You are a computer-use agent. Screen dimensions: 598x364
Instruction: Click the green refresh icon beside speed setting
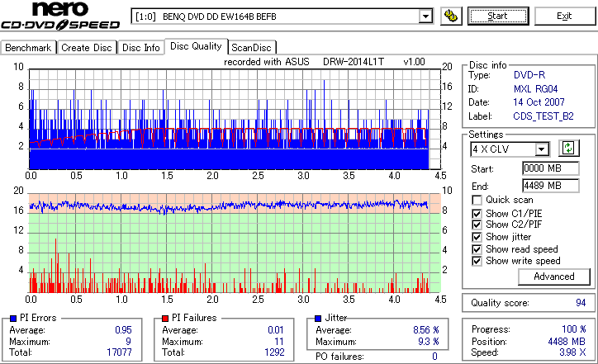point(568,148)
